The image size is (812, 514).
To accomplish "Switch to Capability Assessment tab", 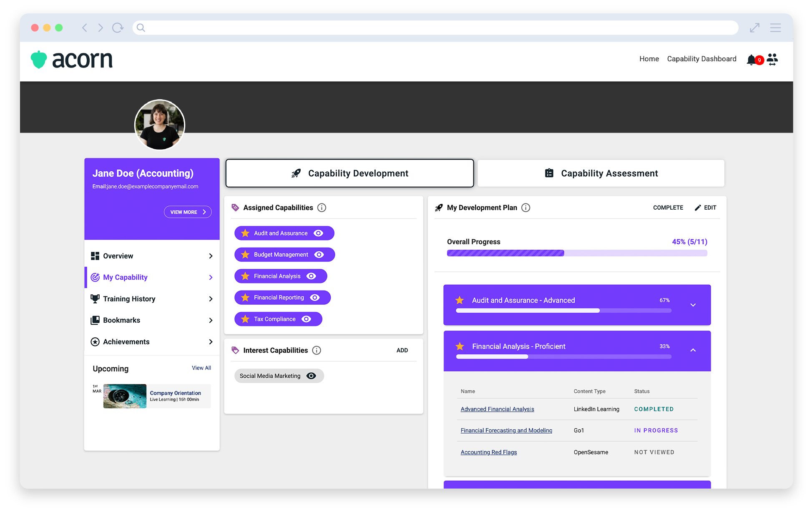I will pyautogui.click(x=601, y=173).
